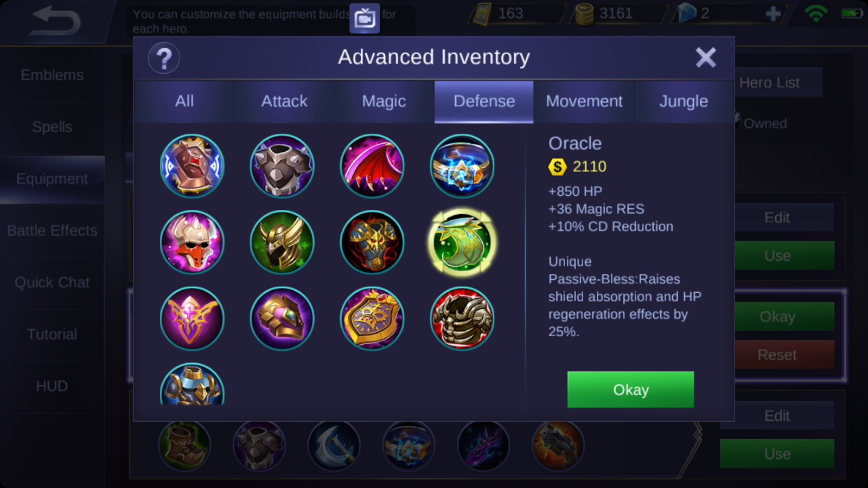Image resolution: width=868 pixels, height=488 pixels.
Task: Open the question mark help icon
Action: coord(164,58)
